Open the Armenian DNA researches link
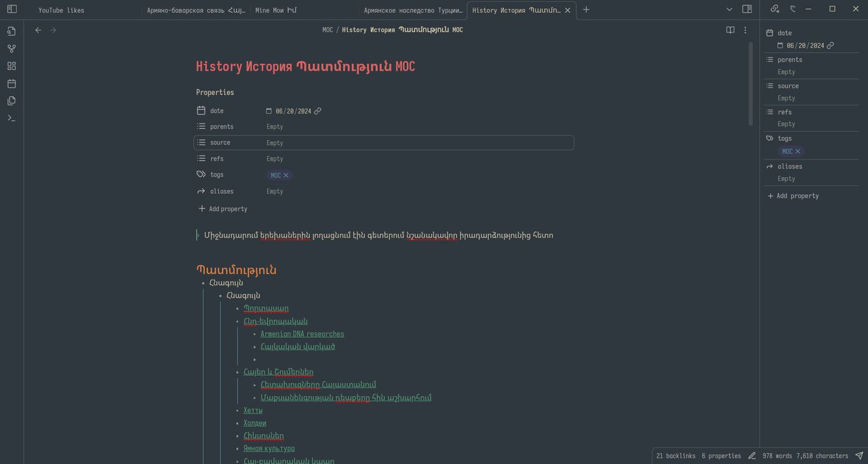This screenshot has width=868, height=464. pyautogui.click(x=302, y=334)
